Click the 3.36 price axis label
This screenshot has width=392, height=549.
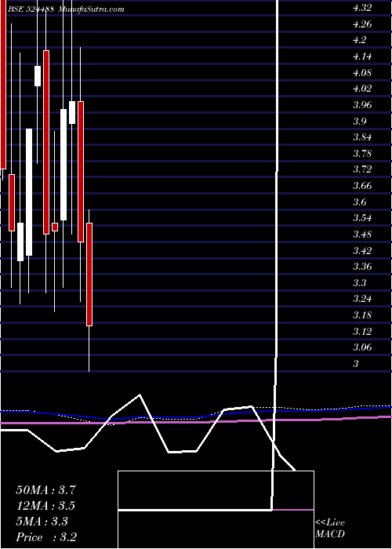point(362,267)
